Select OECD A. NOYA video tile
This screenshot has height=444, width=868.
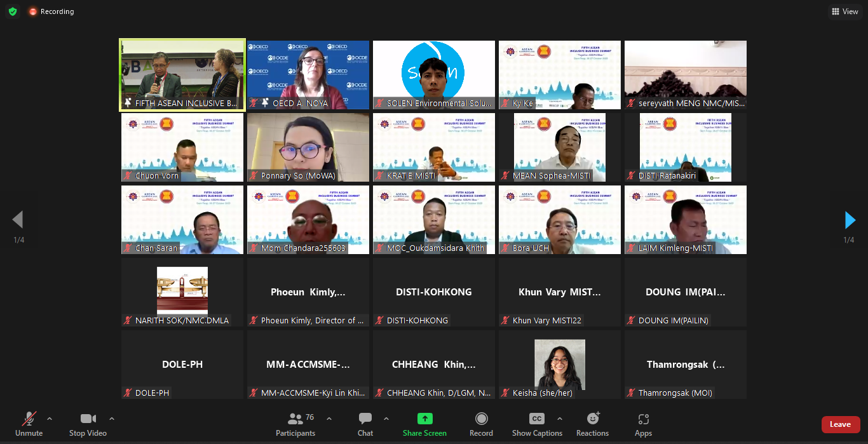(308, 75)
